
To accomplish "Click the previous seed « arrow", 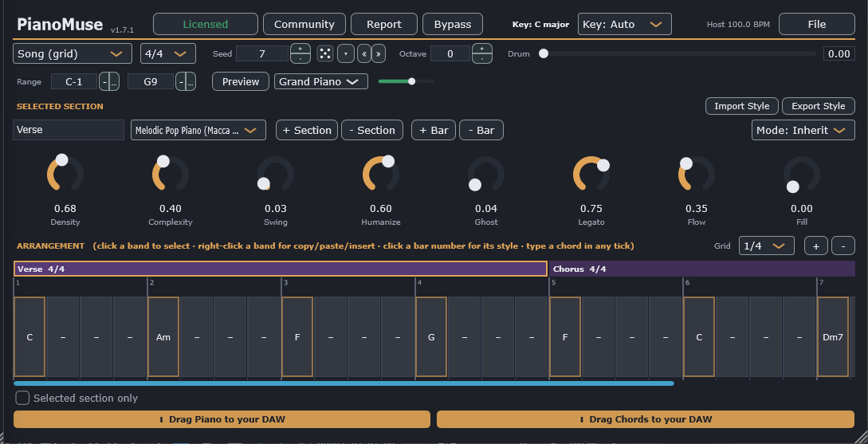I will pyautogui.click(x=363, y=53).
